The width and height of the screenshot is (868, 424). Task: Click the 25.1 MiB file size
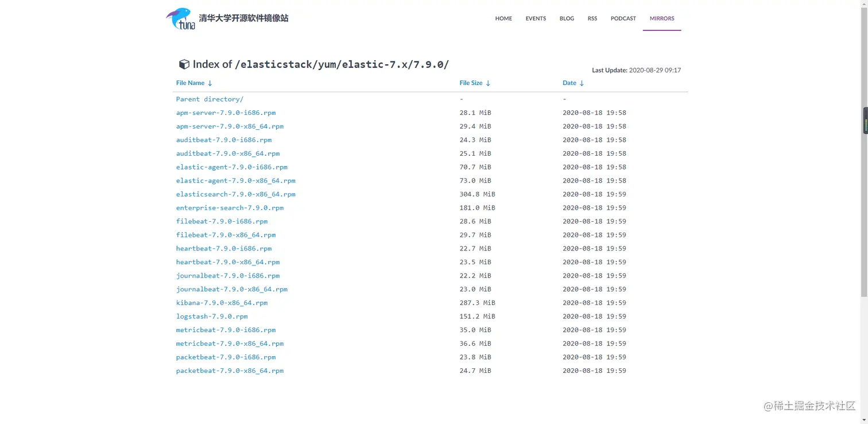475,153
